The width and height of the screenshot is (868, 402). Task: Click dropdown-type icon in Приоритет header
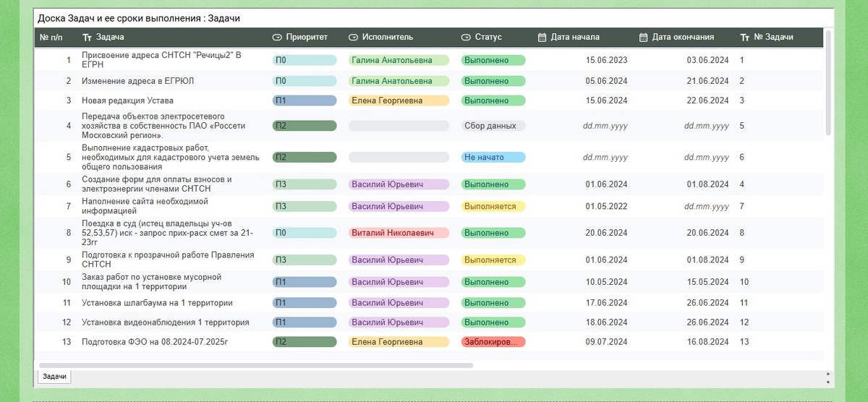[x=277, y=37]
